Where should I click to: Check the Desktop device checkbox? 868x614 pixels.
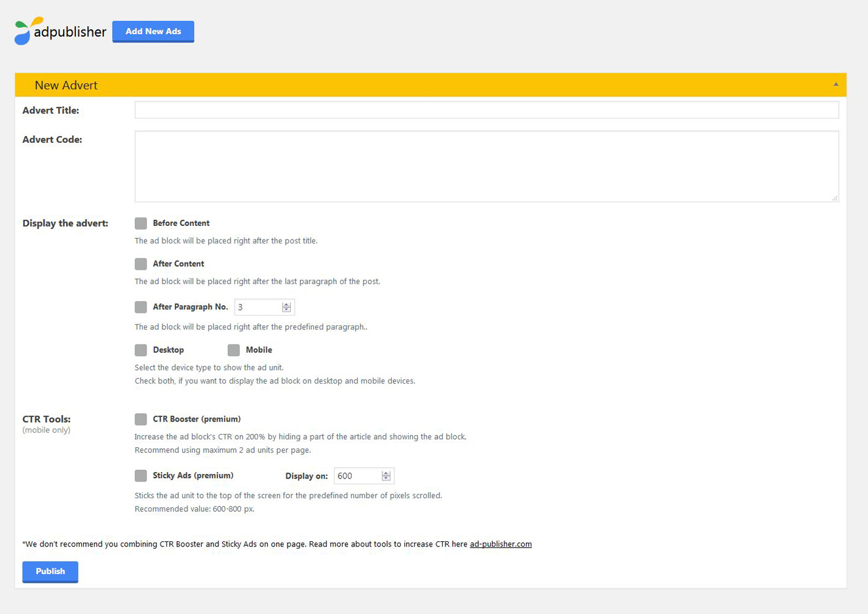click(x=141, y=350)
